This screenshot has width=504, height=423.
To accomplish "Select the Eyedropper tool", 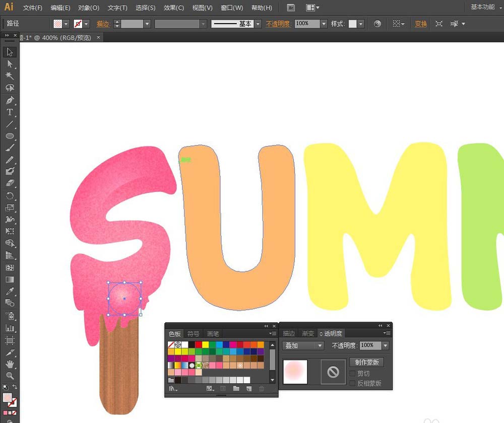I will pyautogui.click(x=10, y=291).
